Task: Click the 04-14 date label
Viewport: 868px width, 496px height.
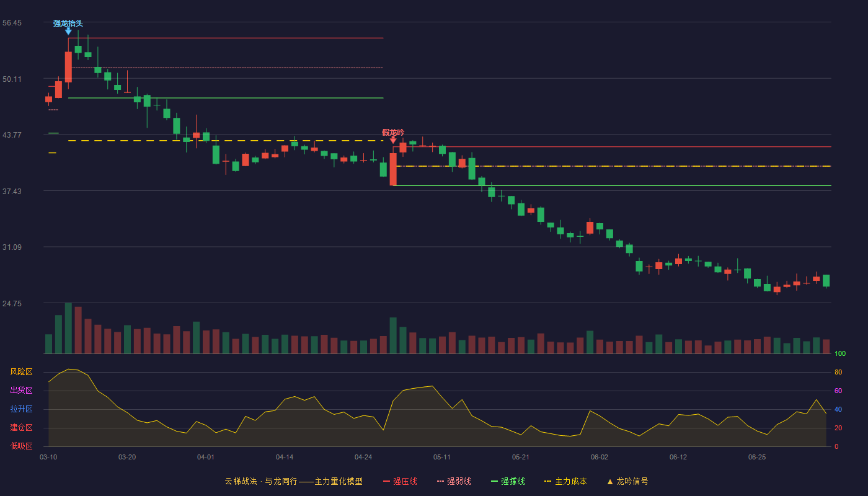Action: pyautogui.click(x=285, y=457)
